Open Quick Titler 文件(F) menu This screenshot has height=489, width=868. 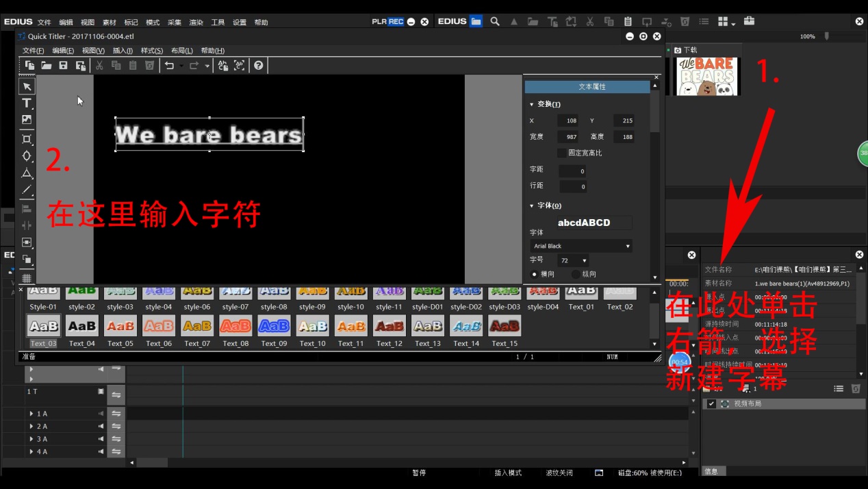pos(33,51)
